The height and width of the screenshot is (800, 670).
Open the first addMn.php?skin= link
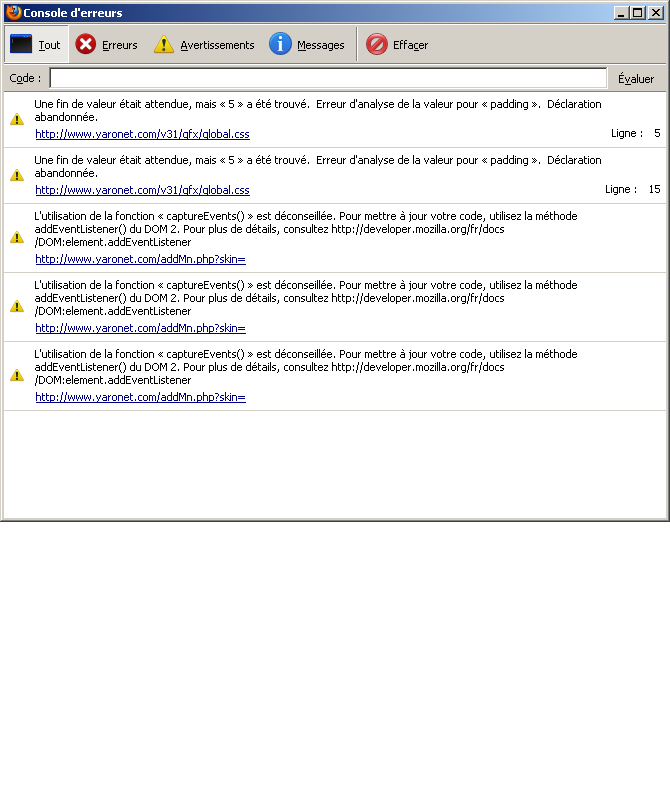[140, 259]
